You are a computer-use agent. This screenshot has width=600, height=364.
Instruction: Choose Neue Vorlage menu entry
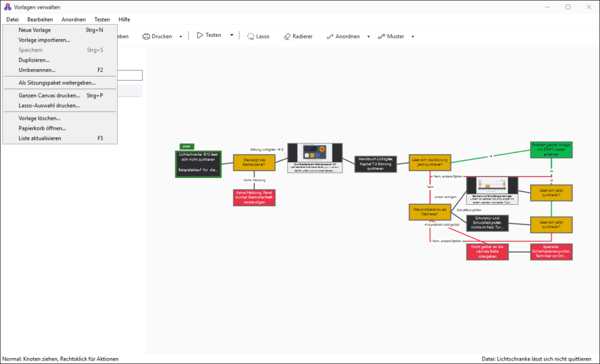point(60,30)
